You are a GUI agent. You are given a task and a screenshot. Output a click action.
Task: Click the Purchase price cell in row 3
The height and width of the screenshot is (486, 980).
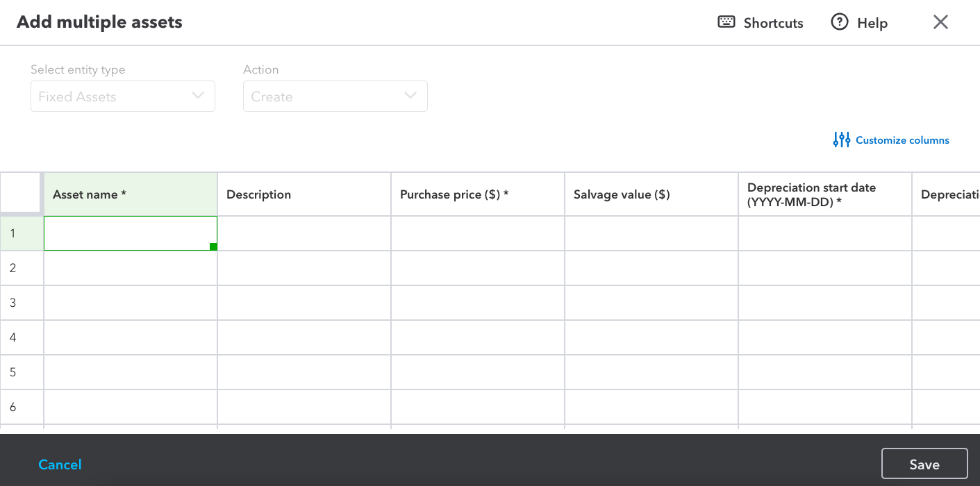tap(478, 303)
